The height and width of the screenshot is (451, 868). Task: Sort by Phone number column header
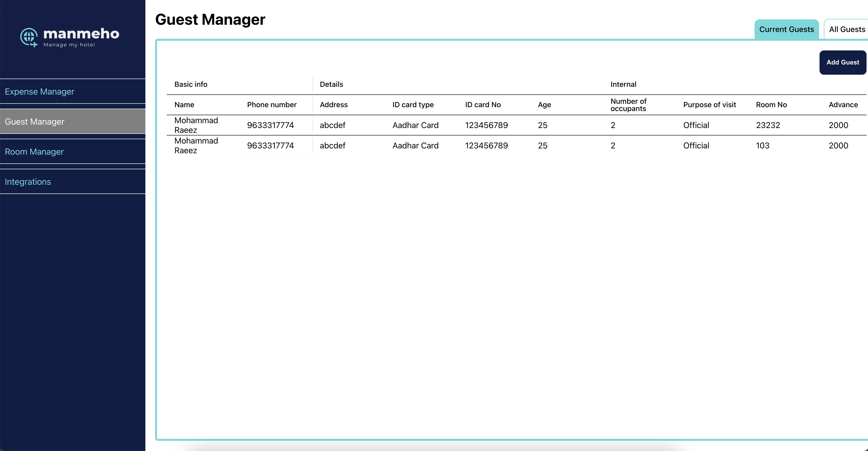coord(272,105)
